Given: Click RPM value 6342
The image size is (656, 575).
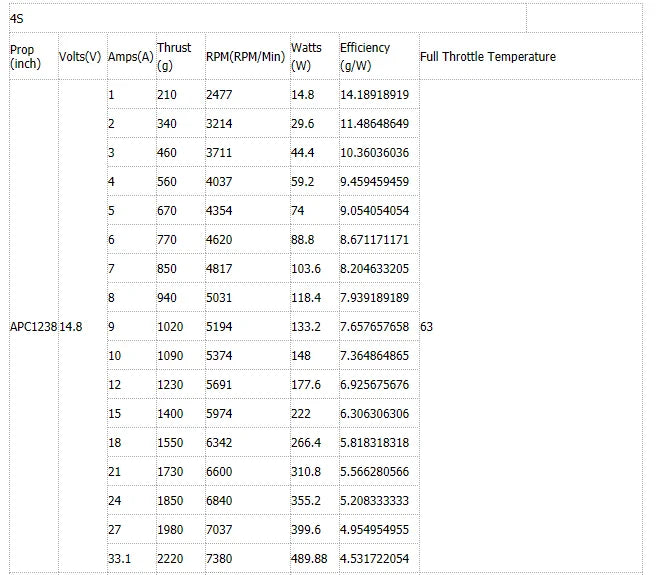Looking at the screenshot, I should pyautogui.click(x=219, y=442).
